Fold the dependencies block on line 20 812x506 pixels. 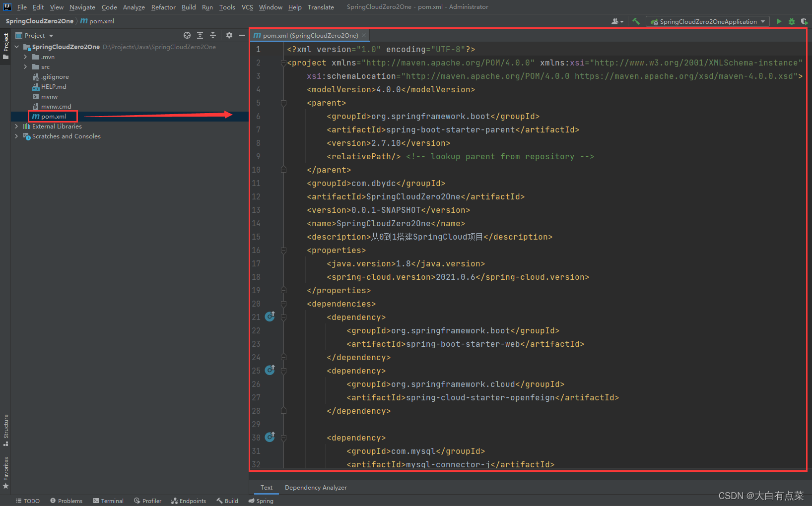click(283, 304)
